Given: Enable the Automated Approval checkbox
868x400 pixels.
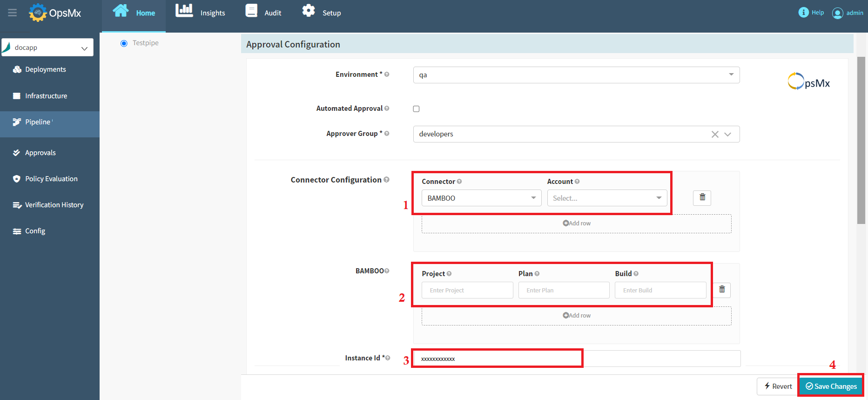Looking at the screenshot, I should pyautogui.click(x=416, y=109).
